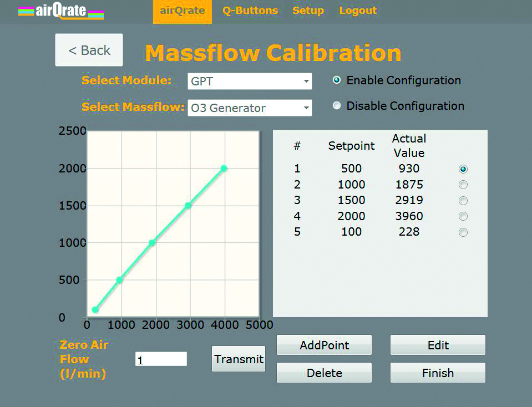Image resolution: width=532 pixels, height=407 pixels.
Task: Click the Edit button
Action: (438, 345)
